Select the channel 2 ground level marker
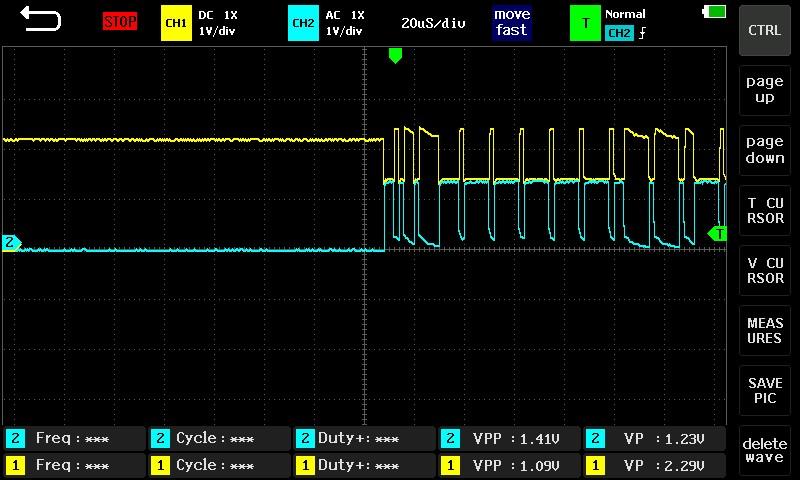Image resolution: width=800 pixels, height=480 pixels. pyautogui.click(x=11, y=243)
